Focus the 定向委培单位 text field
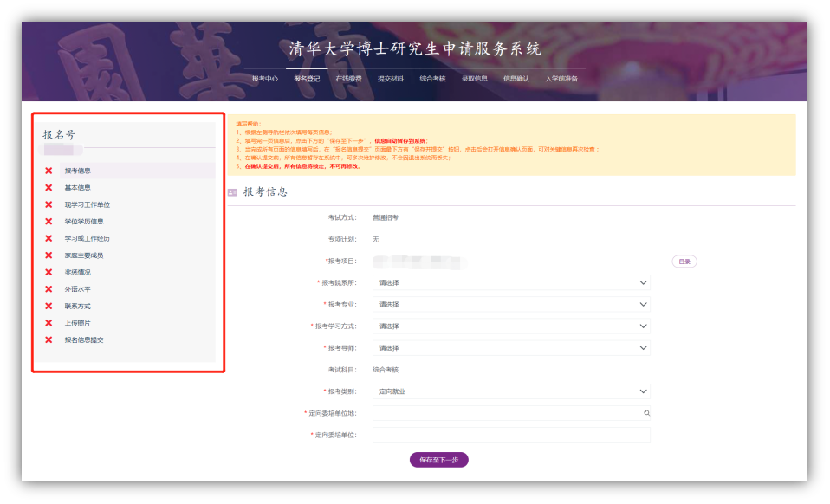This screenshot has height=504, width=830. (x=511, y=435)
